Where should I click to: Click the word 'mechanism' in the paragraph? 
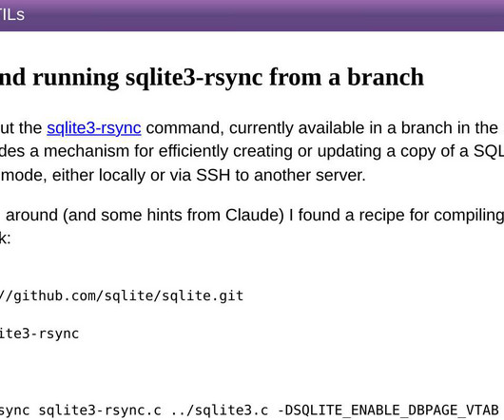click(87, 151)
